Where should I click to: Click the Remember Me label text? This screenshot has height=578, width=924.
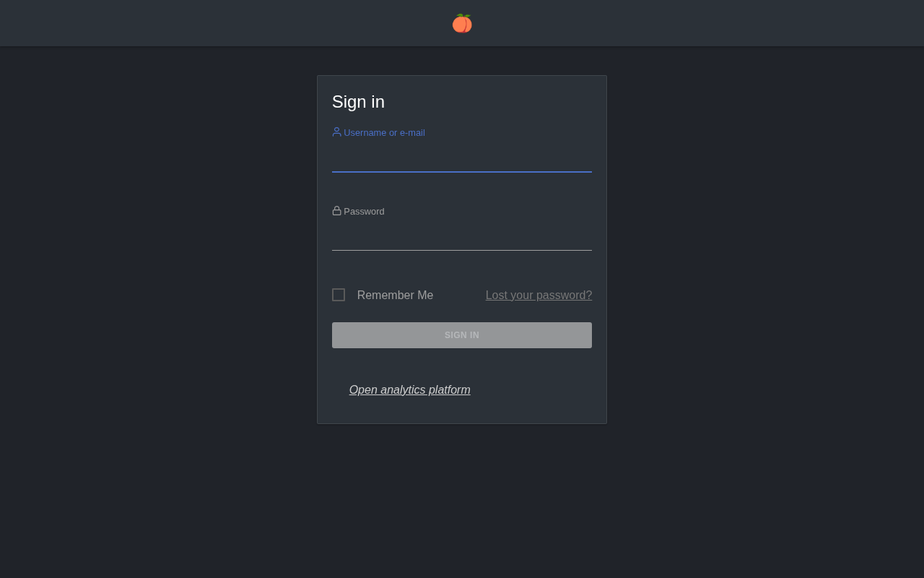click(x=395, y=295)
